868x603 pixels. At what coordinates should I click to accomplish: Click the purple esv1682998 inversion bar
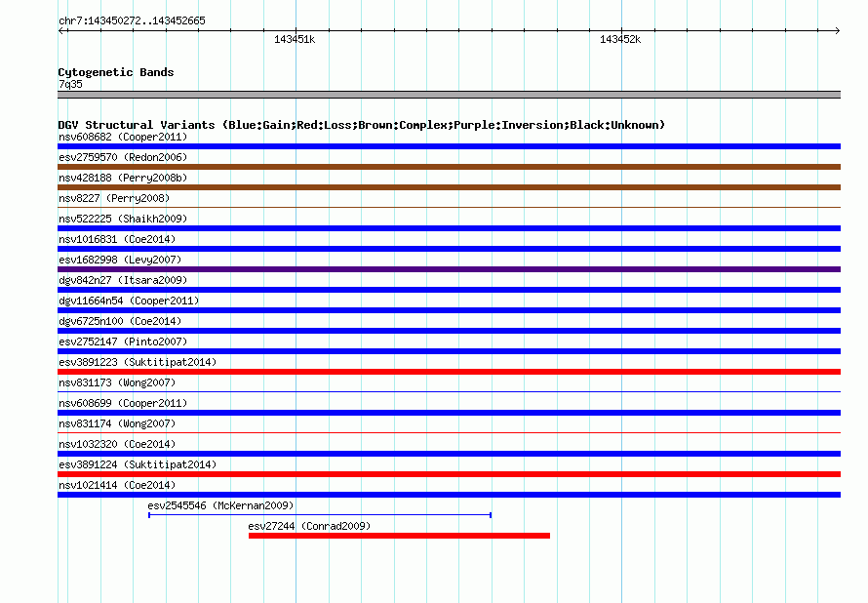click(x=449, y=269)
